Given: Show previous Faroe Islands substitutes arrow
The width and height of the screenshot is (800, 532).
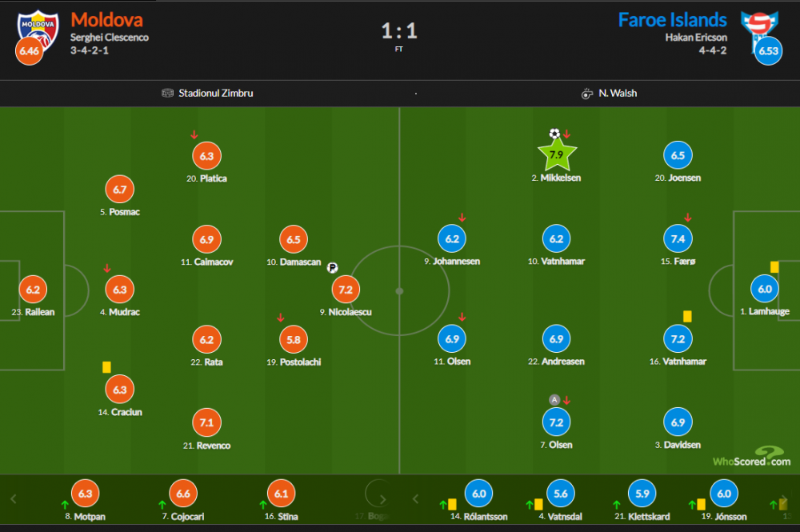Looking at the screenshot, I should 415,499.
